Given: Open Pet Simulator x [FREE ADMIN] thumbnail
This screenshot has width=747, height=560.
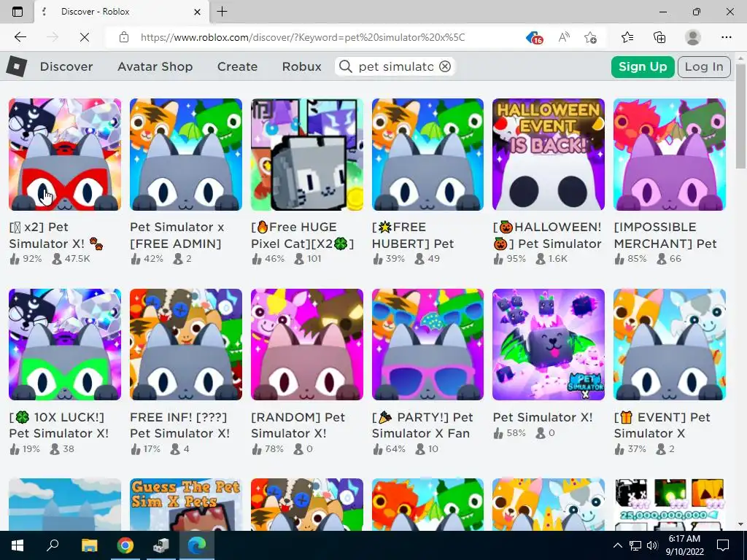Looking at the screenshot, I should 186,155.
